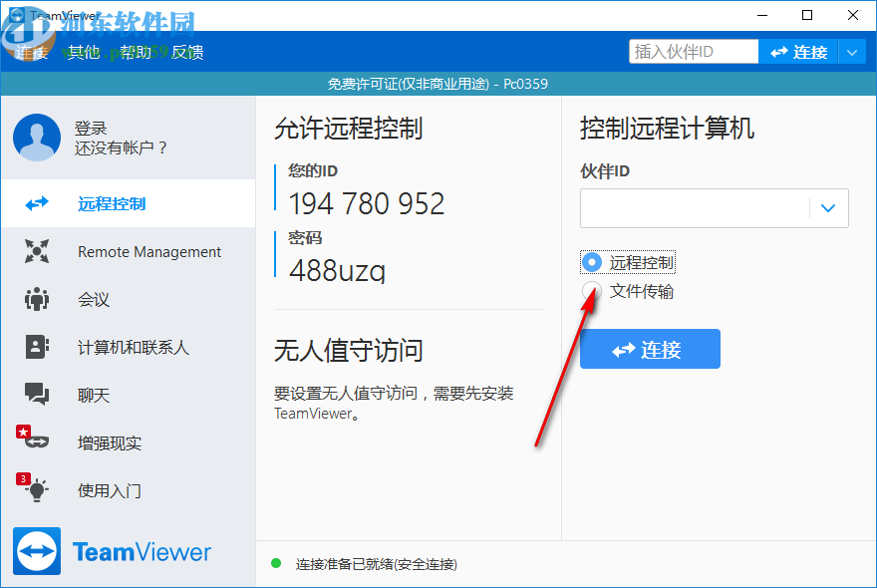Open the 聊天 panel
The height and width of the screenshot is (588, 877).
tap(93, 395)
